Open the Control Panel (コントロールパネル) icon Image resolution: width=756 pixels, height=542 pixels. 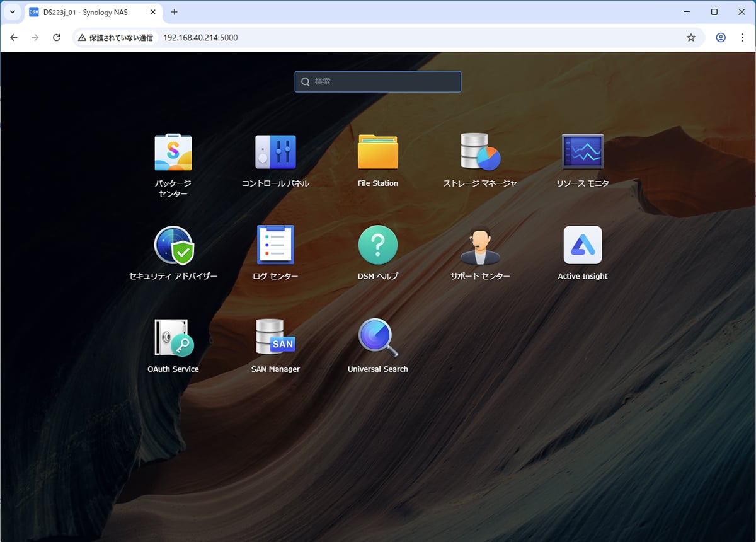click(x=275, y=153)
